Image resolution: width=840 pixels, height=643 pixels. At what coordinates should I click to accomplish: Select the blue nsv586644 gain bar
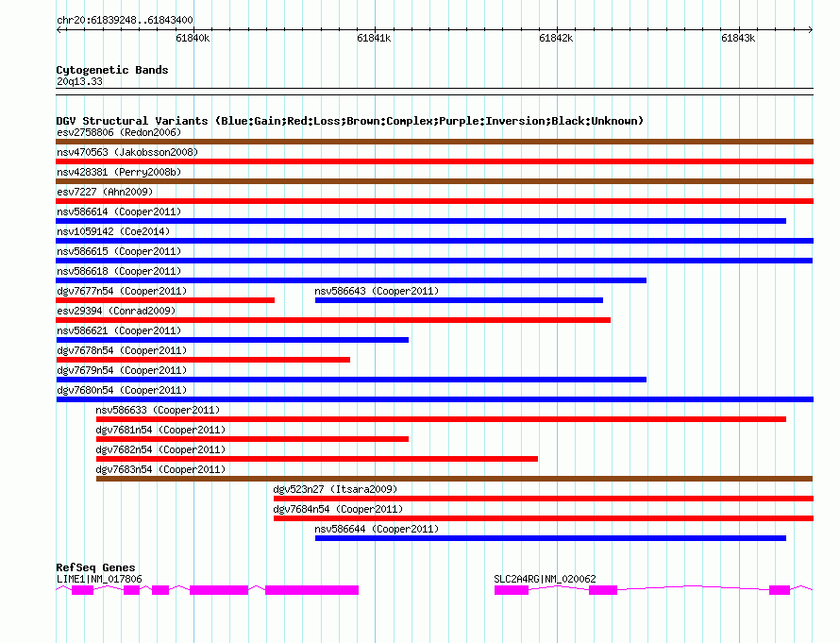(550, 538)
